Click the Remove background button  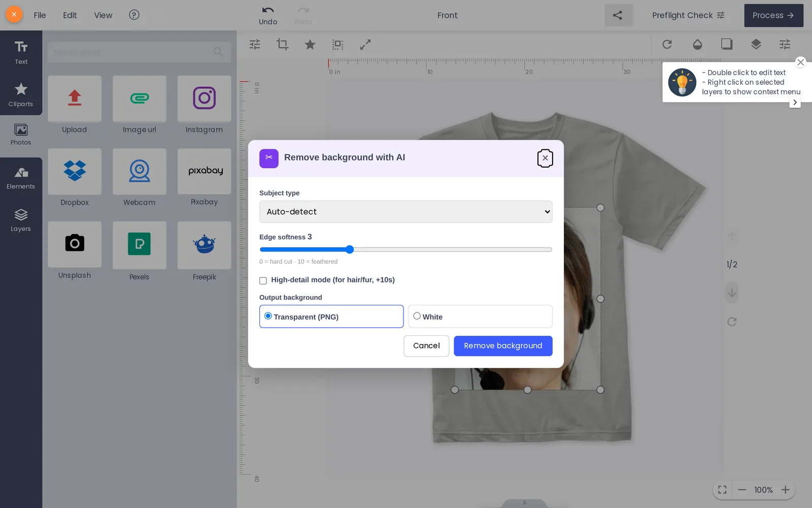tap(503, 346)
